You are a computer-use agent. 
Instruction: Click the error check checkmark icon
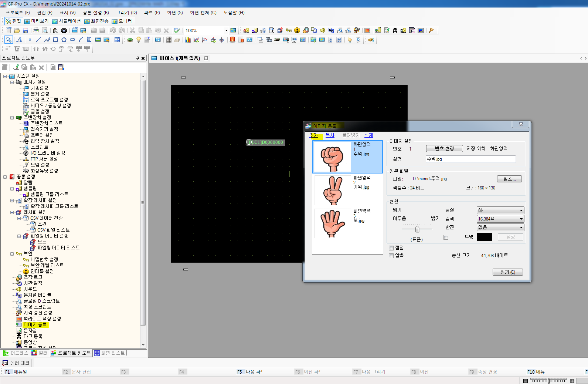pos(177,30)
